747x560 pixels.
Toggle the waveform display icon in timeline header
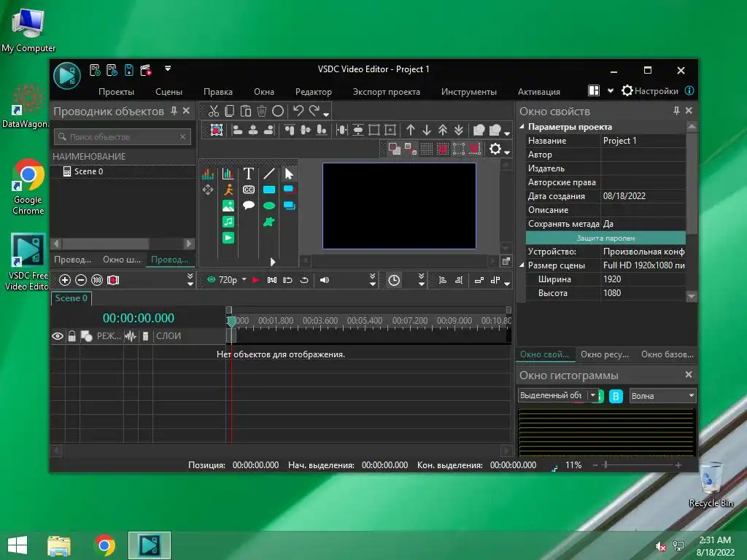[131, 336]
